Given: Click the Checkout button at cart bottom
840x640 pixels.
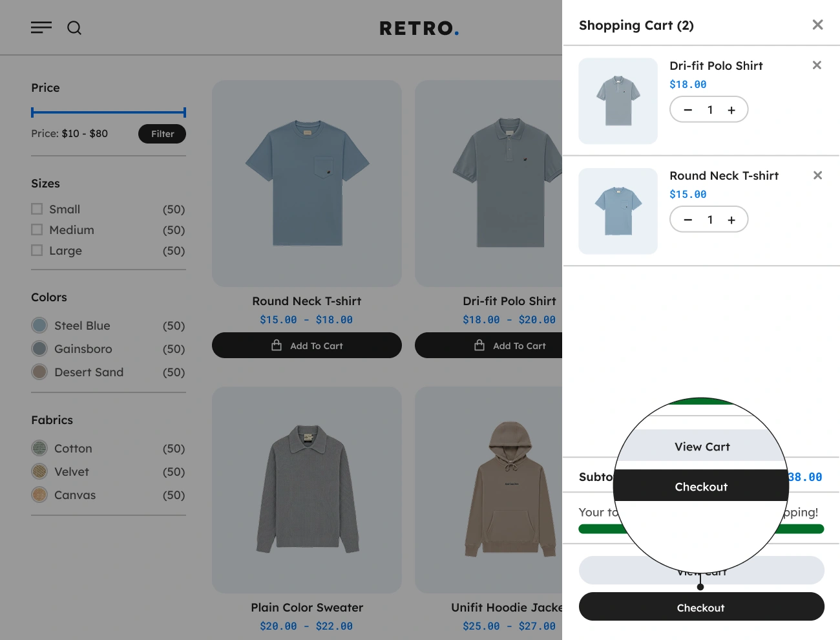Looking at the screenshot, I should (x=701, y=607).
